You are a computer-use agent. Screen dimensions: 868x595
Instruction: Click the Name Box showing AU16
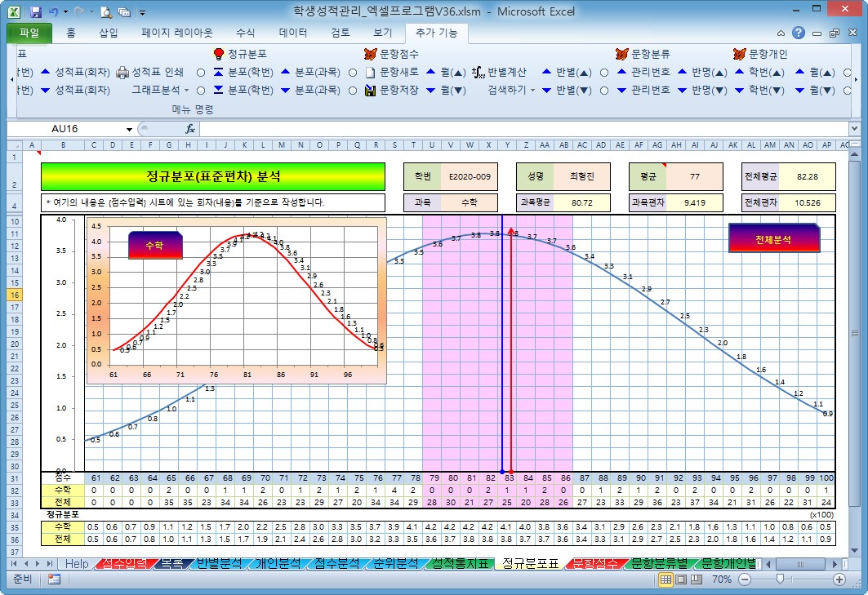(x=66, y=128)
